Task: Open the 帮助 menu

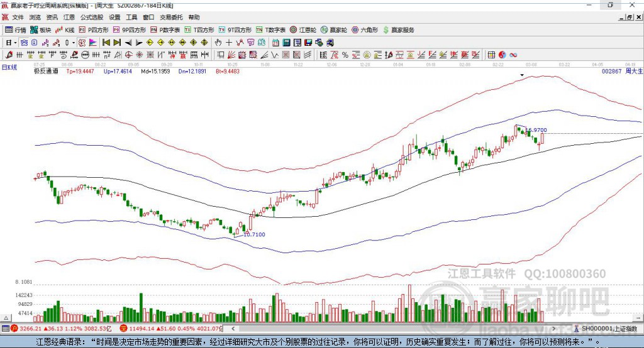Action: [x=194, y=17]
